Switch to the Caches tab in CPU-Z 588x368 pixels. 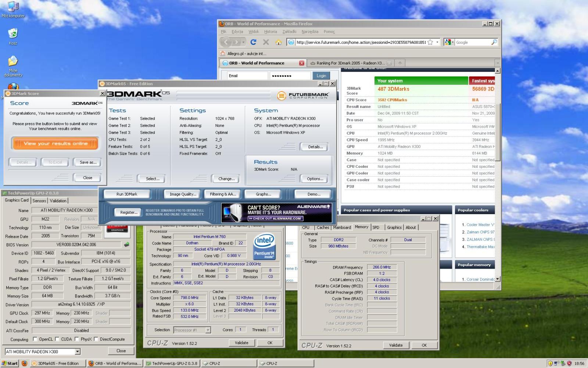(x=323, y=227)
